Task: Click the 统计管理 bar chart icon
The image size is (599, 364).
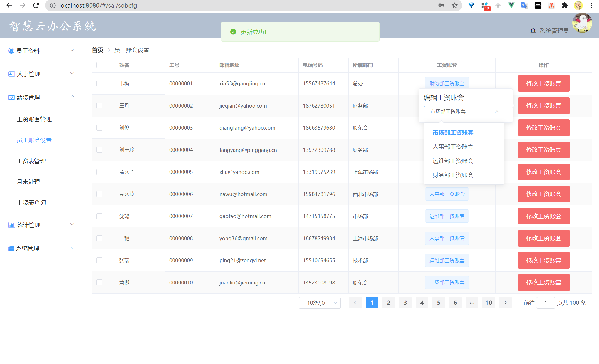Action: (11, 225)
